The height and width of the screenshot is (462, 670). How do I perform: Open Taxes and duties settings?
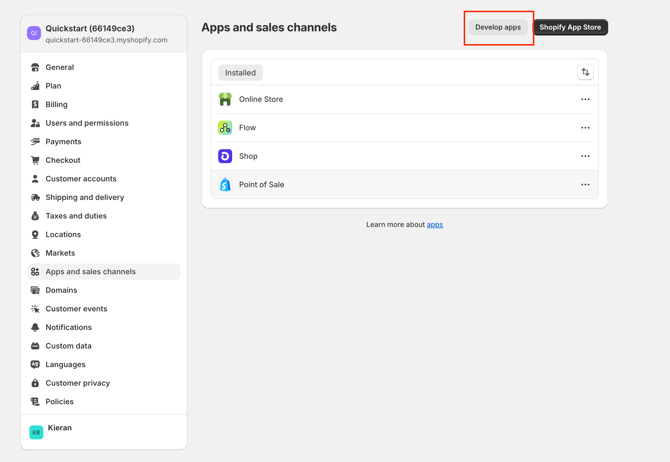[x=104, y=216]
